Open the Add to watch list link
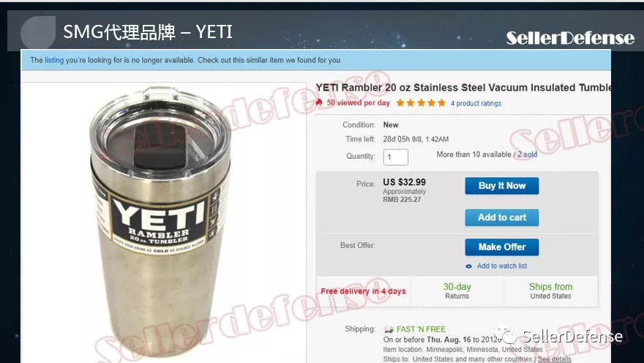This screenshot has width=644, height=363. (501, 266)
